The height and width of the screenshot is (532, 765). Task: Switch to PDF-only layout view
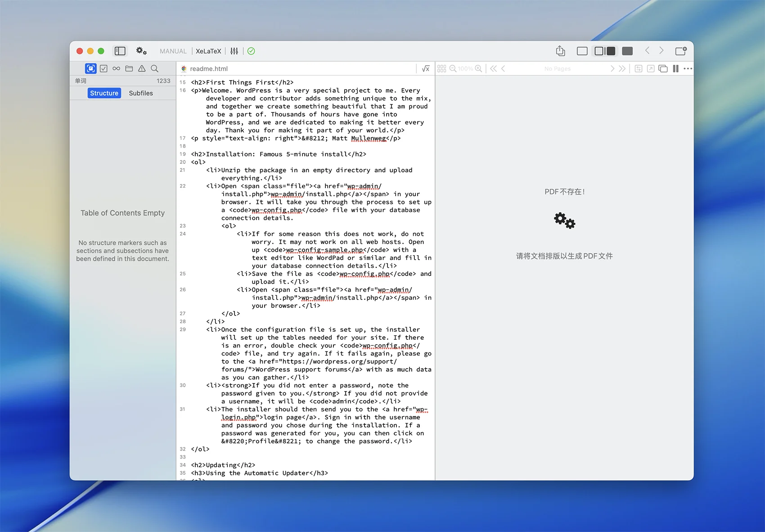(627, 51)
